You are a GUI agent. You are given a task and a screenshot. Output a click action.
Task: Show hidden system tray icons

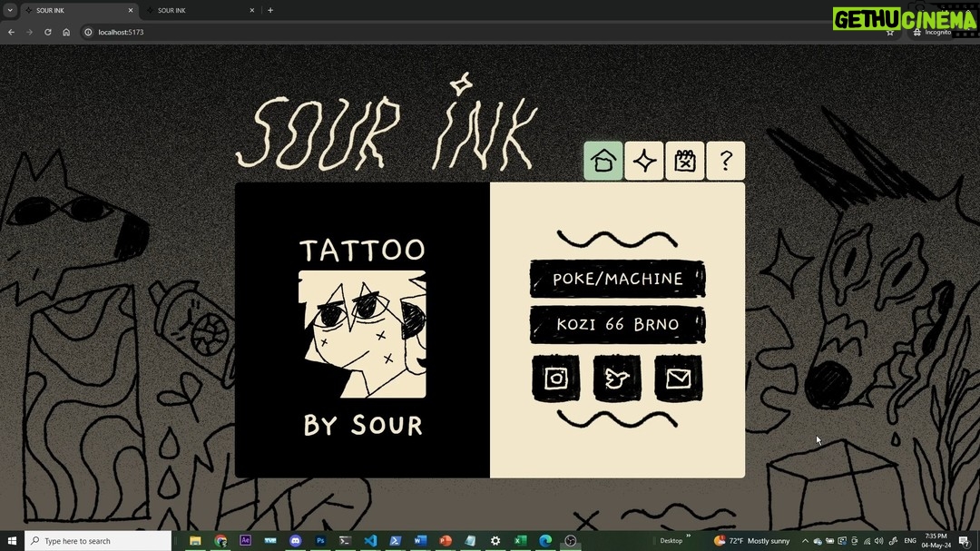(804, 541)
